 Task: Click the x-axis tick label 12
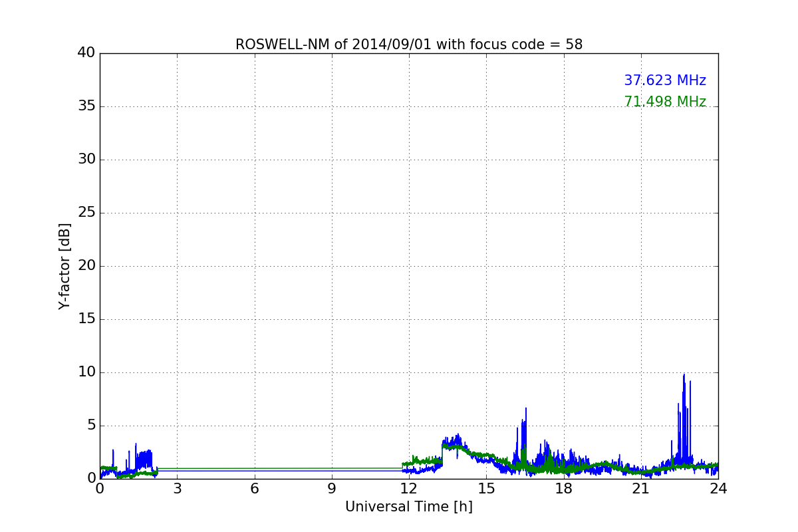pos(409,489)
